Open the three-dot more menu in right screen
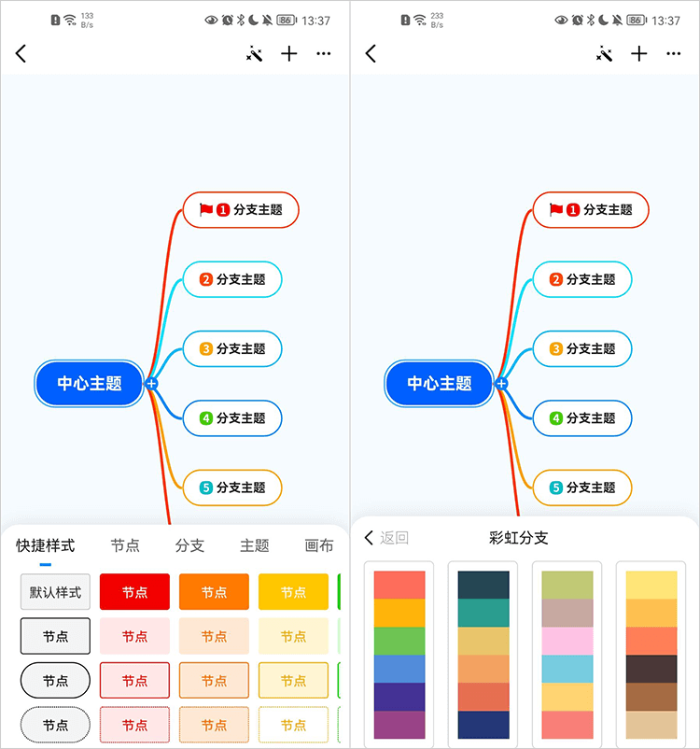 tap(673, 54)
